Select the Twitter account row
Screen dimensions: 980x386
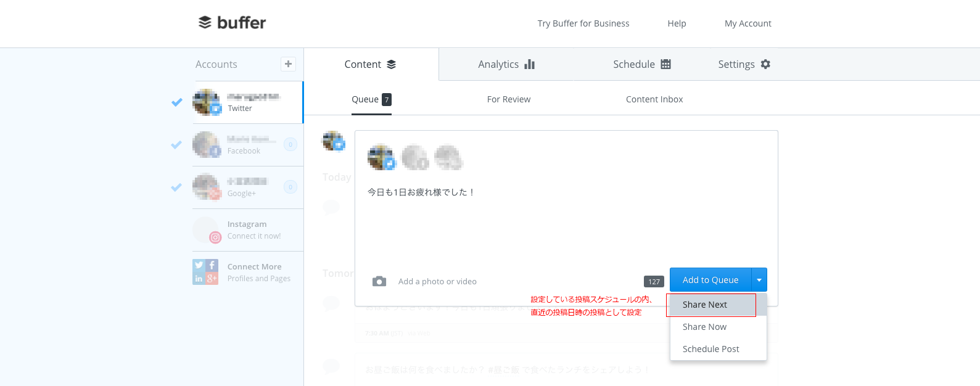[247, 102]
